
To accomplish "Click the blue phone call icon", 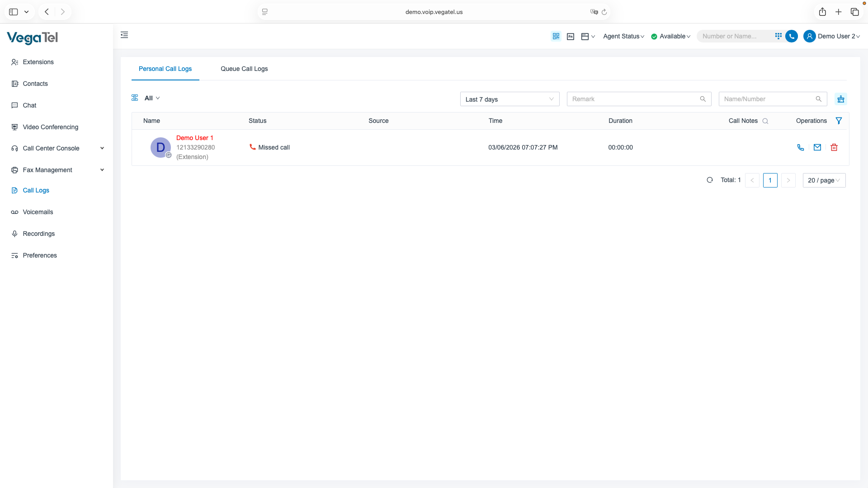I will click(x=791, y=36).
